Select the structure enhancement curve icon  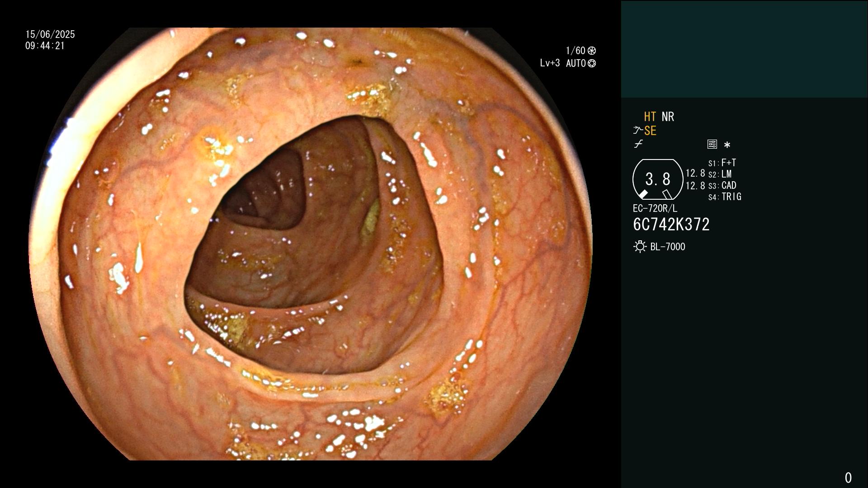pos(638,131)
